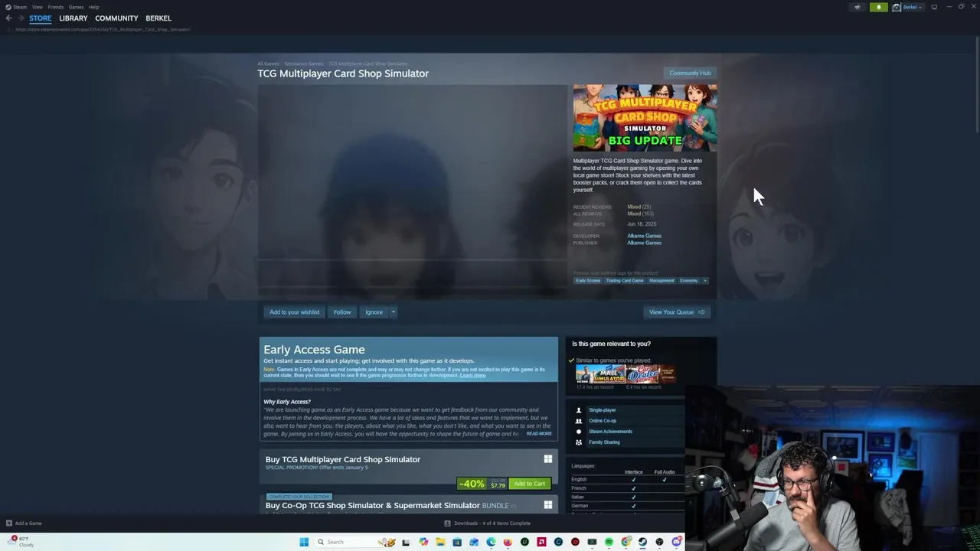This screenshot has height=551, width=980.
Task: Open AMD Software from the taskbar
Action: point(541,542)
